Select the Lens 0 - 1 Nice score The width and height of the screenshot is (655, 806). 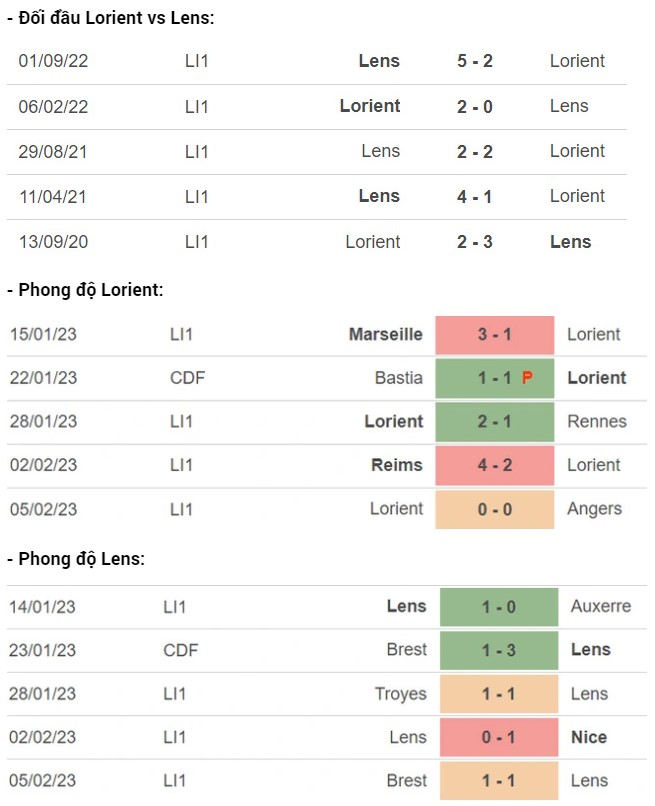click(x=499, y=737)
